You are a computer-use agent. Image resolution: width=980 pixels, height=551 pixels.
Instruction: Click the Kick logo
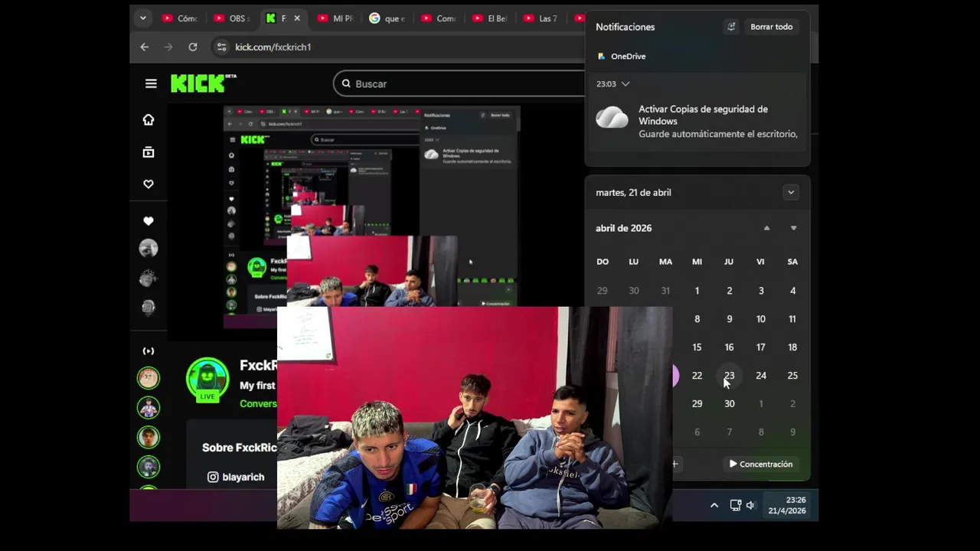coord(203,83)
